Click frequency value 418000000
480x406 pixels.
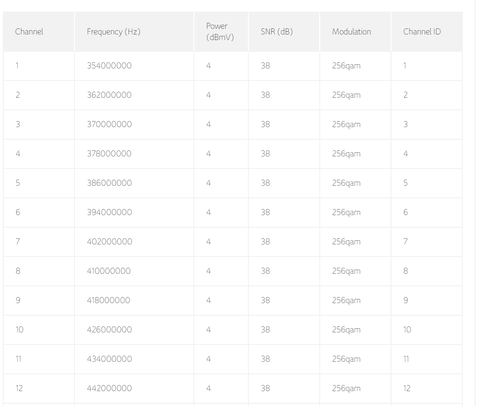[x=109, y=300]
